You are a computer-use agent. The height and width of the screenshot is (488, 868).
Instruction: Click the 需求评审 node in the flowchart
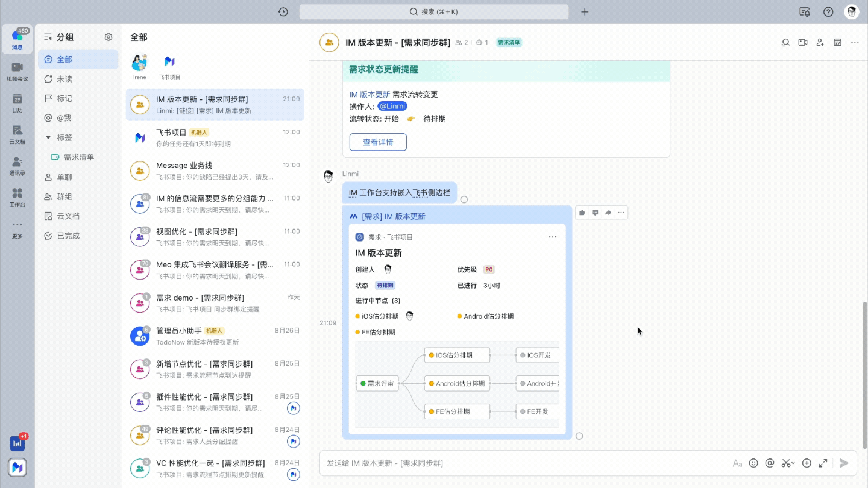[x=378, y=383]
